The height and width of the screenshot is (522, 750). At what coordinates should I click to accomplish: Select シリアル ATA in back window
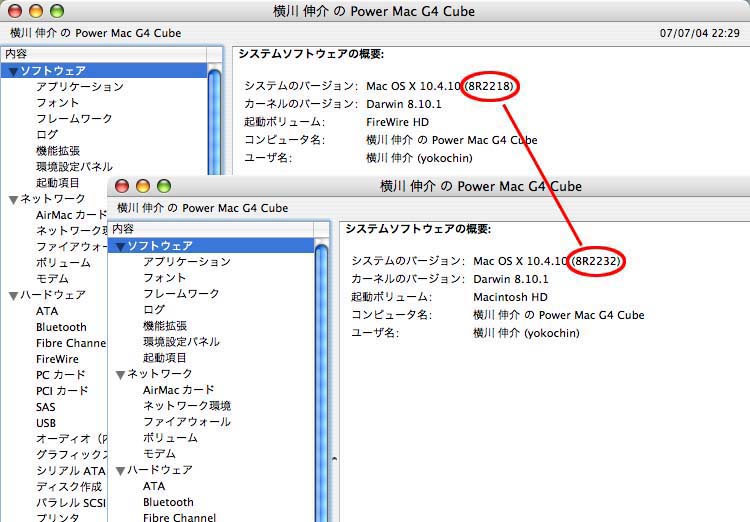[71, 471]
